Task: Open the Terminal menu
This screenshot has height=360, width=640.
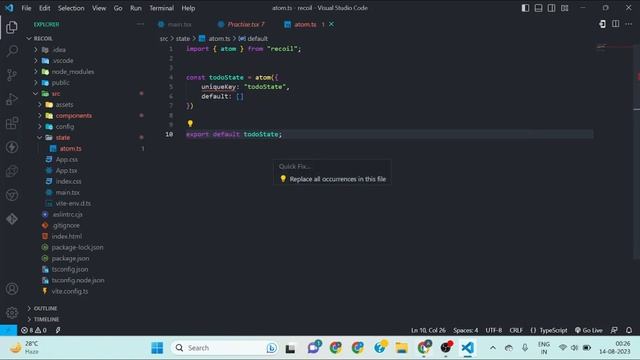Action: (161, 8)
